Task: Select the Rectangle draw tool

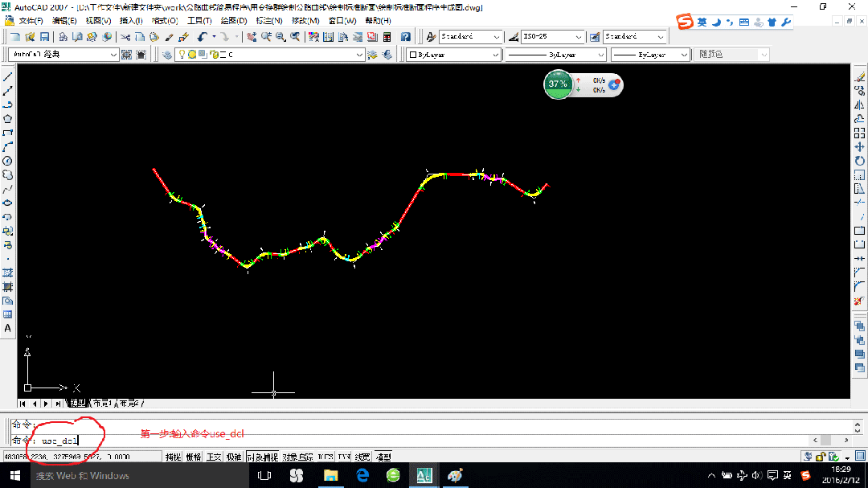Action: point(8,133)
